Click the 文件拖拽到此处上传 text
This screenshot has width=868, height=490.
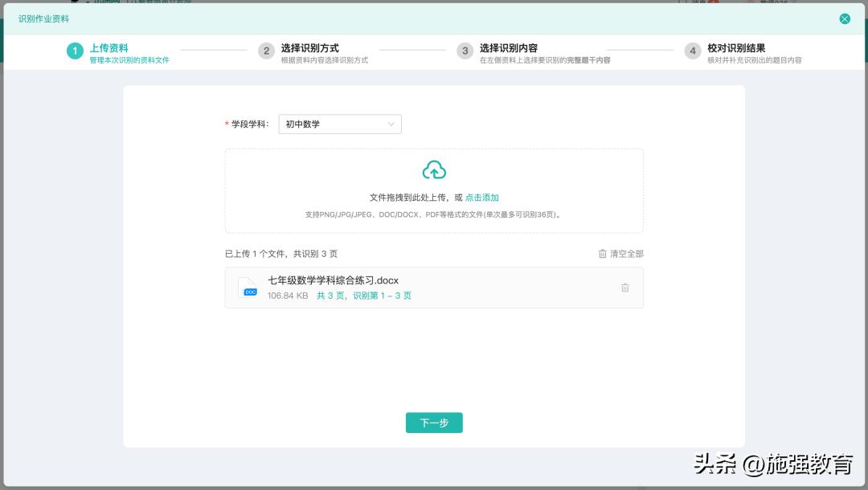point(408,198)
